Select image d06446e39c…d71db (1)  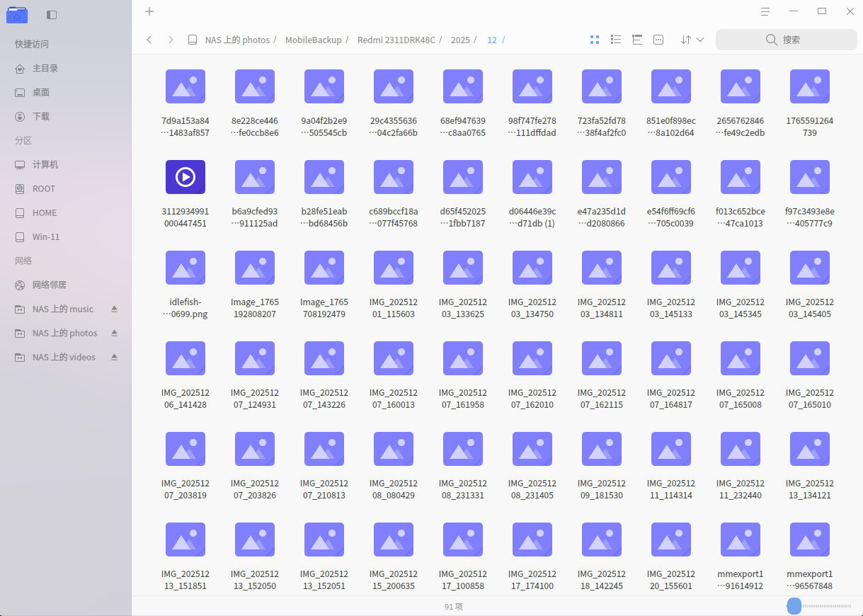532,193
